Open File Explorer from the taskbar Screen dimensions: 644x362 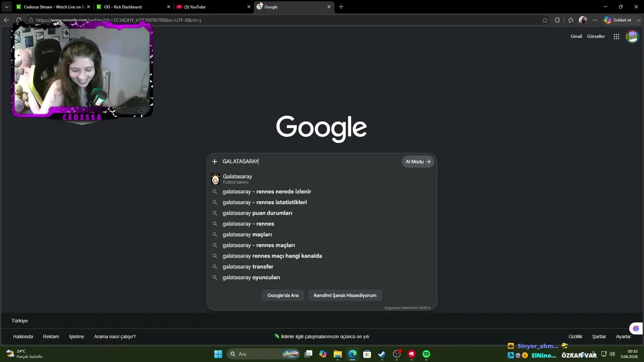[338, 354]
